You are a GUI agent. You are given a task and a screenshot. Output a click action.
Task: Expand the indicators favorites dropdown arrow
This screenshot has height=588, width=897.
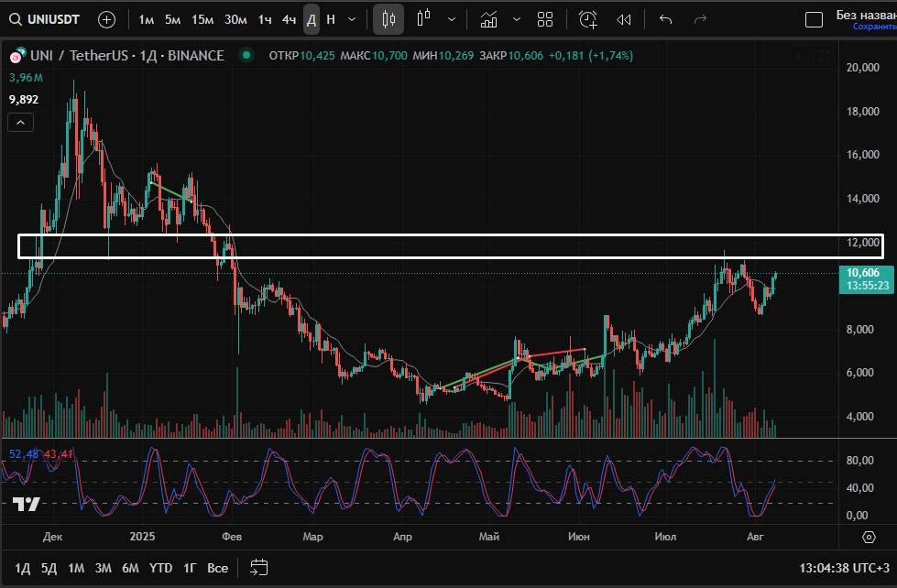[x=517, y=19]
